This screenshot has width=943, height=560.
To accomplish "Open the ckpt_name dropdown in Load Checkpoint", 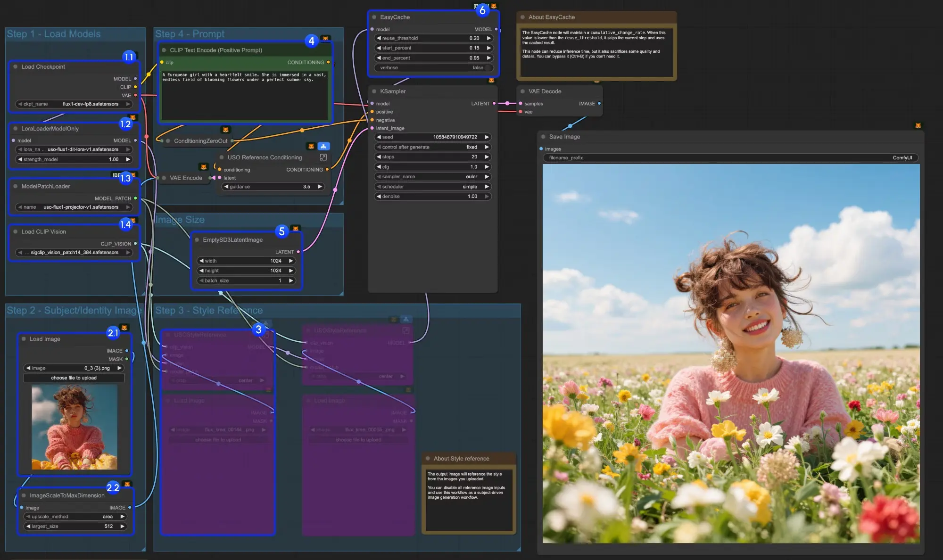I will pyautogui.click(x=74, y=104).
